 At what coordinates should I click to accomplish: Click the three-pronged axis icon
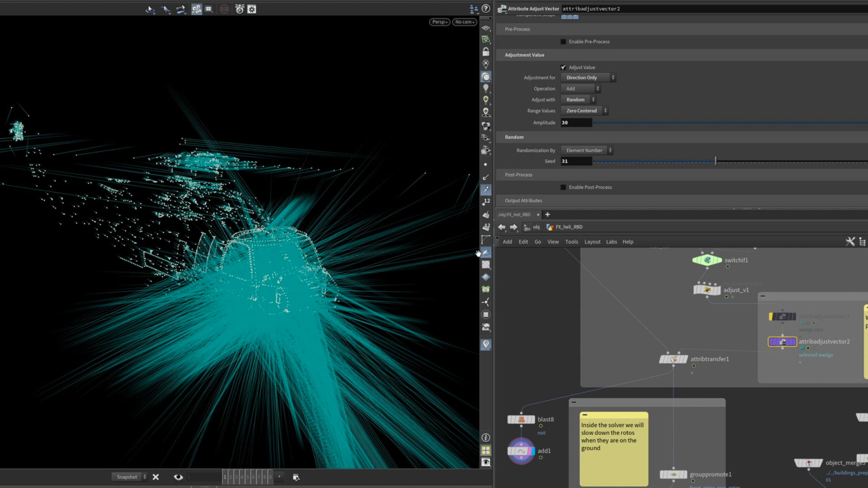pyautogui.click(x=486, y=302)
